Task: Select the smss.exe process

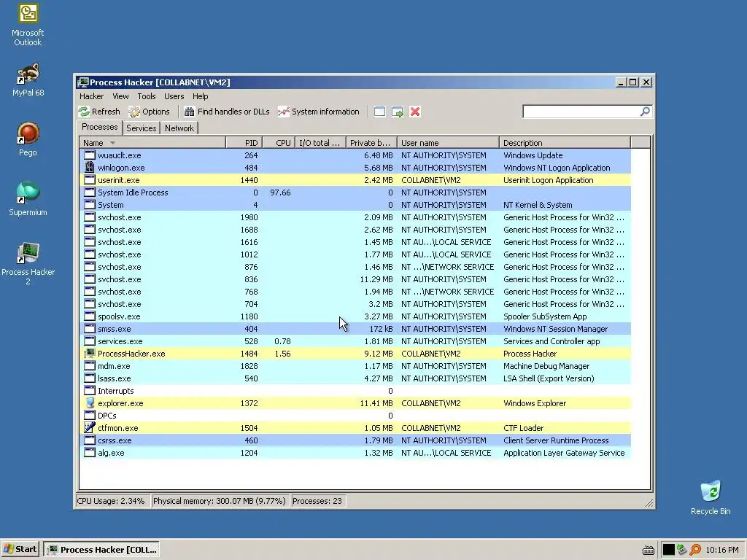Action: pyautogui.click(x=355, y=329)
